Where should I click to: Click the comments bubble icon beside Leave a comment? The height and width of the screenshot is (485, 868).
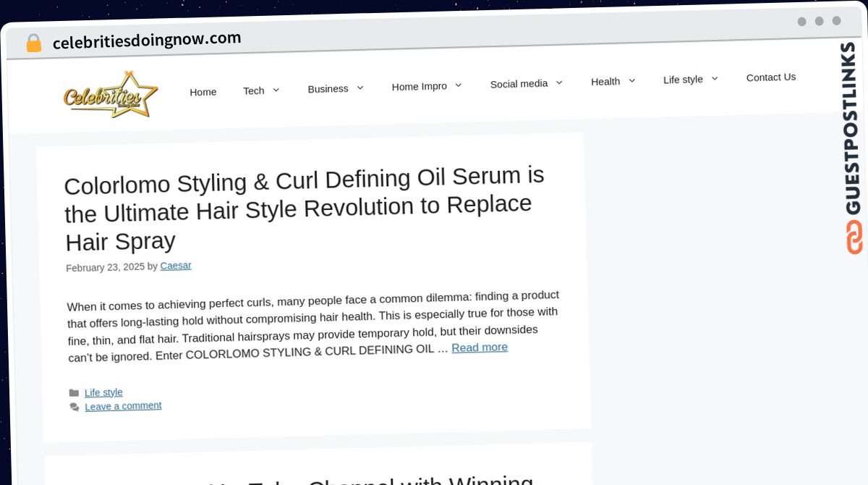click(x=75, y=408)
